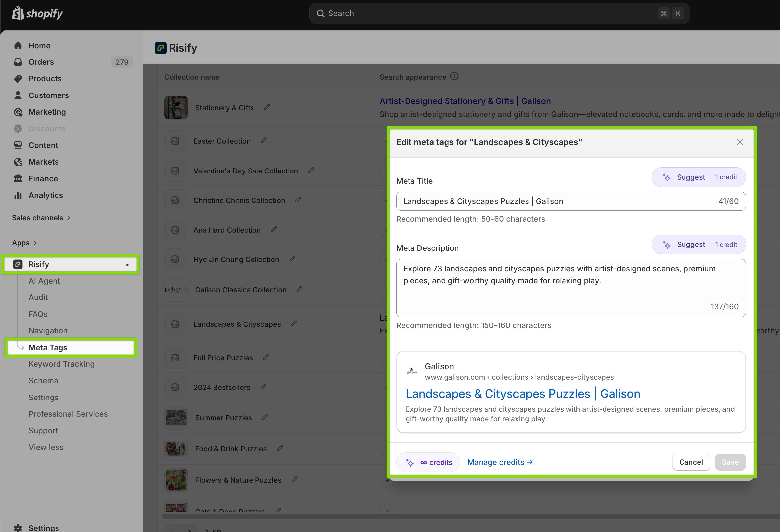Click pencil icon next to Full Price Puzzles

coord(266,357)
